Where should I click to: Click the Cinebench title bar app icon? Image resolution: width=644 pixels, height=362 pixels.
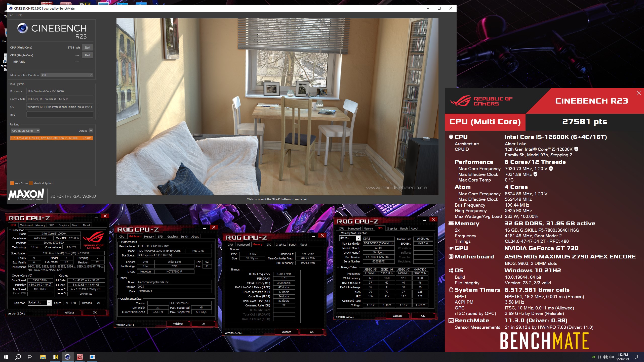click(11, 8)
